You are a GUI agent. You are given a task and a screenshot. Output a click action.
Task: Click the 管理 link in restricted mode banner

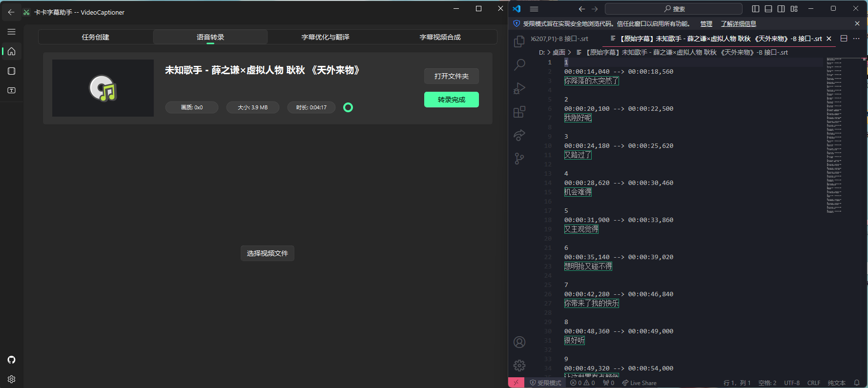pos(706,24)
